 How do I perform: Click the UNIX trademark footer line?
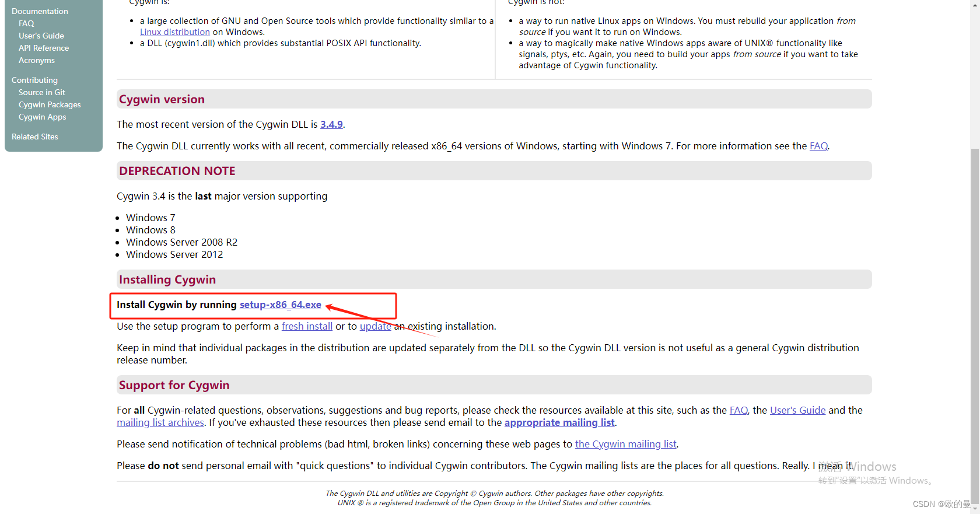(495, 503)
